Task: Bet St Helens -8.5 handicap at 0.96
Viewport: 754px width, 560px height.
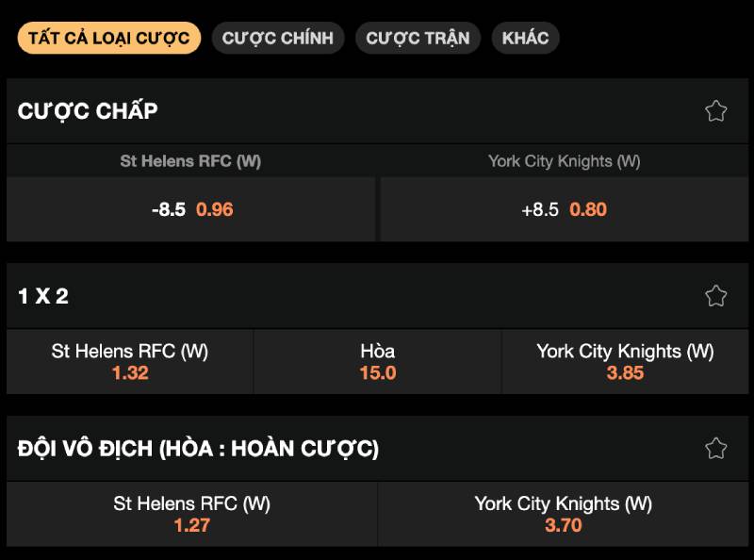Action: pos(191,209)
